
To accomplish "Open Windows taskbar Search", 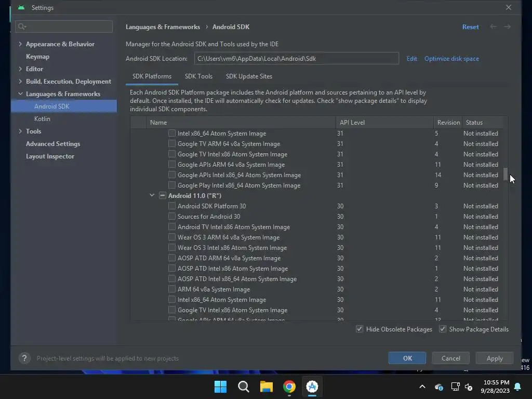I will (x=244, y=387).
